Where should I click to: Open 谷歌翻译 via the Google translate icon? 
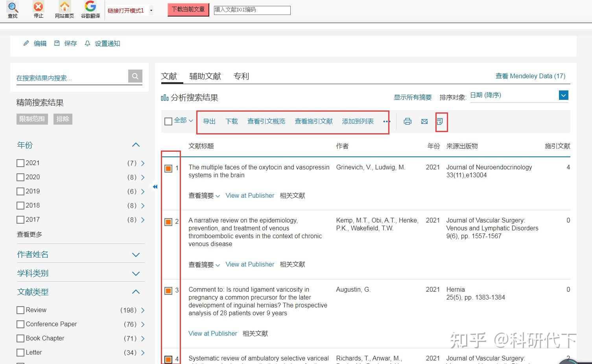pos(90,7)
